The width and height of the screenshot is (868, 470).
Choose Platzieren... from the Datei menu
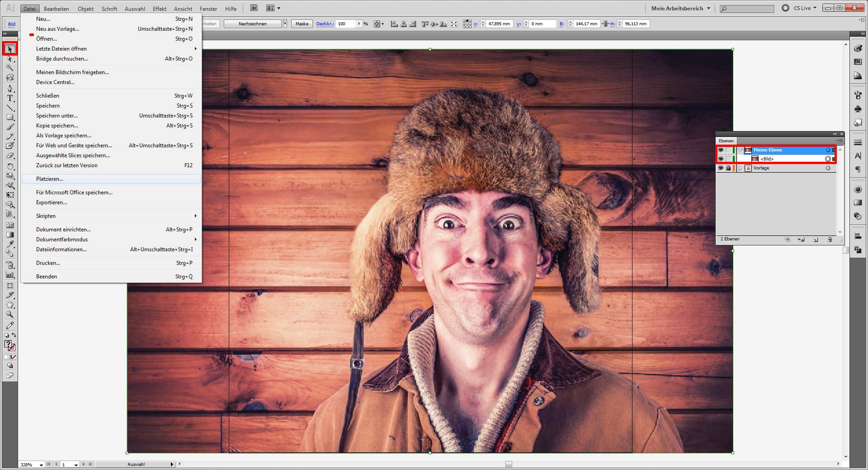pyautogui.click(x=50, y=179)
